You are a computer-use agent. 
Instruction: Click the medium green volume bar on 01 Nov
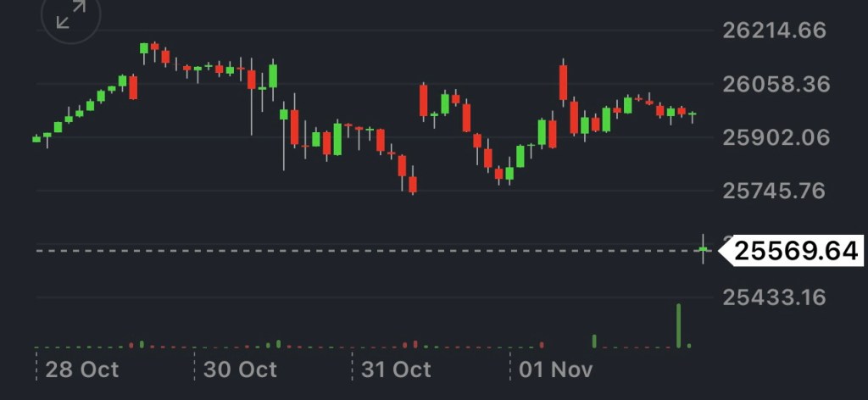[x=594, y=341]
